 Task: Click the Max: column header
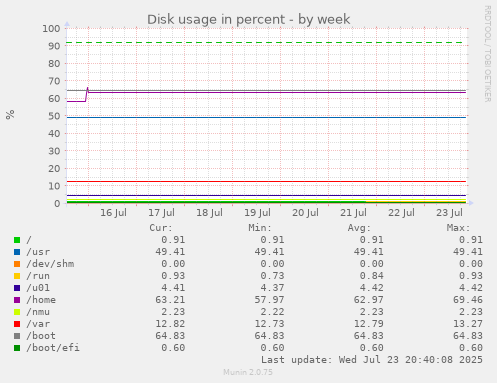pos(458,228)
